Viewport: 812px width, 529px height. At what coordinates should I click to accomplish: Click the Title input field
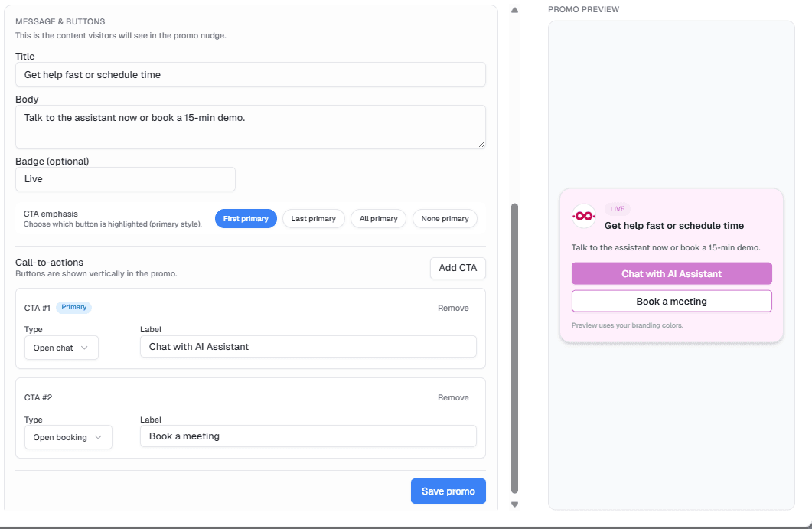click(250, 74)
